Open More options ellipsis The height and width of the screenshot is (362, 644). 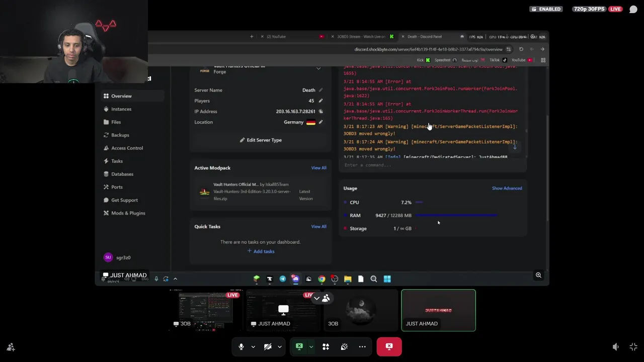(x=362, y=347)
